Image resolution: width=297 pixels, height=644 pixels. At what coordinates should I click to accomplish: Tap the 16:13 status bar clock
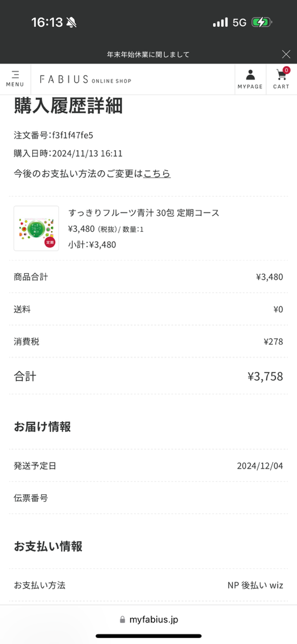47,23
